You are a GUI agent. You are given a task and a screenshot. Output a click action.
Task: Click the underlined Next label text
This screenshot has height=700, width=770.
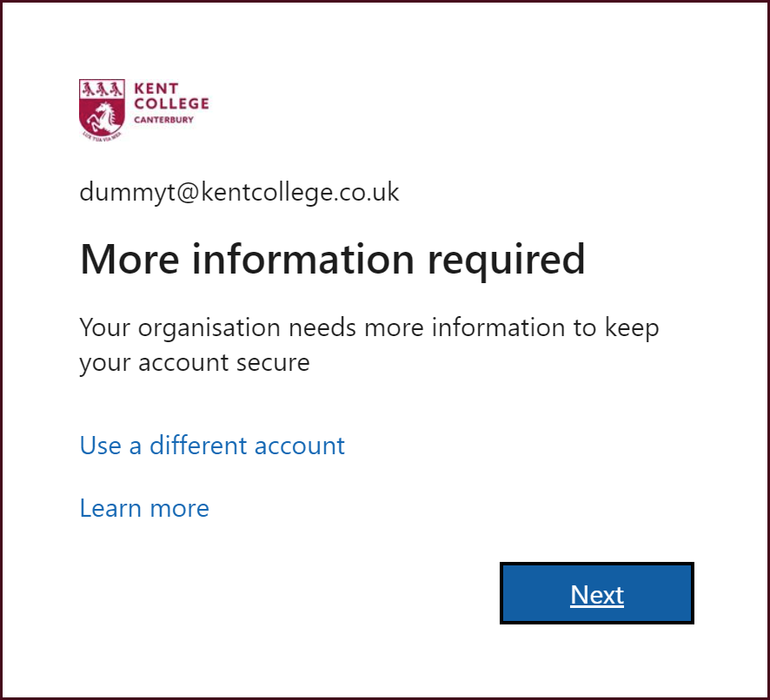[x=597, y=595]
